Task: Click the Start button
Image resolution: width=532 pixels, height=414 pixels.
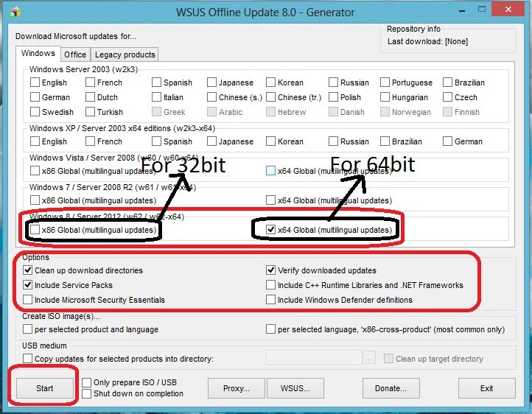Action: pyautogui.click(x=45, y=388)
